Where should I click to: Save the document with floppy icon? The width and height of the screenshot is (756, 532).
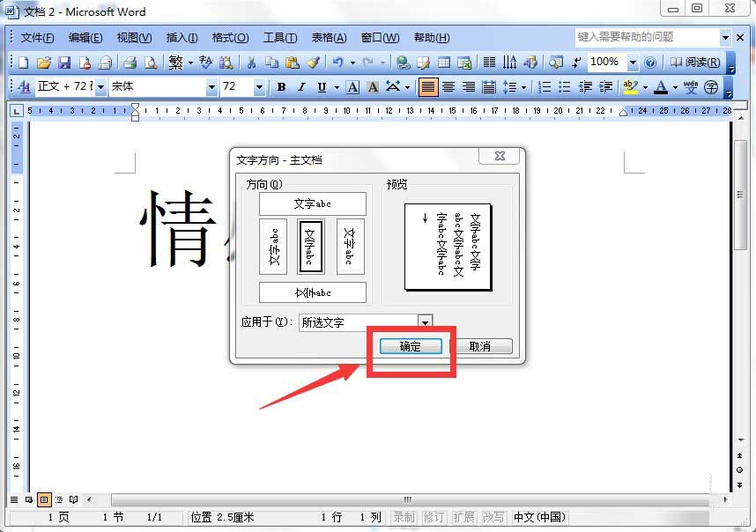point(64,63)
